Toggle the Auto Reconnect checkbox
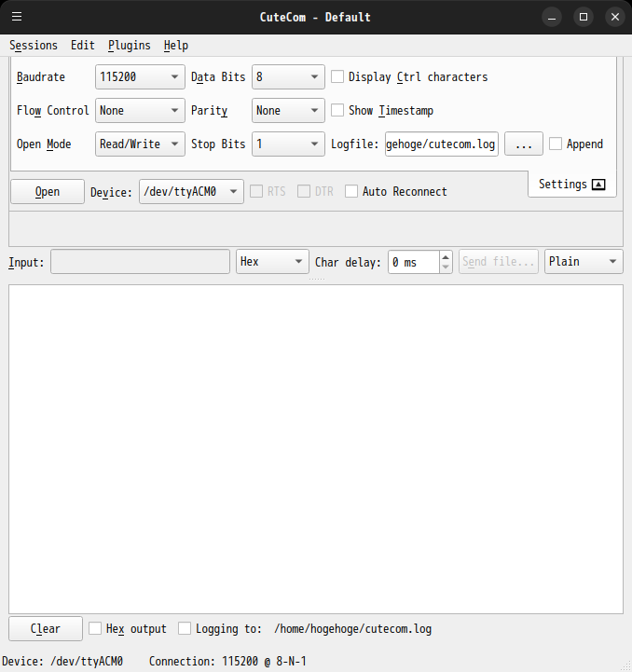632x672 pixels. tap(351, 191)
